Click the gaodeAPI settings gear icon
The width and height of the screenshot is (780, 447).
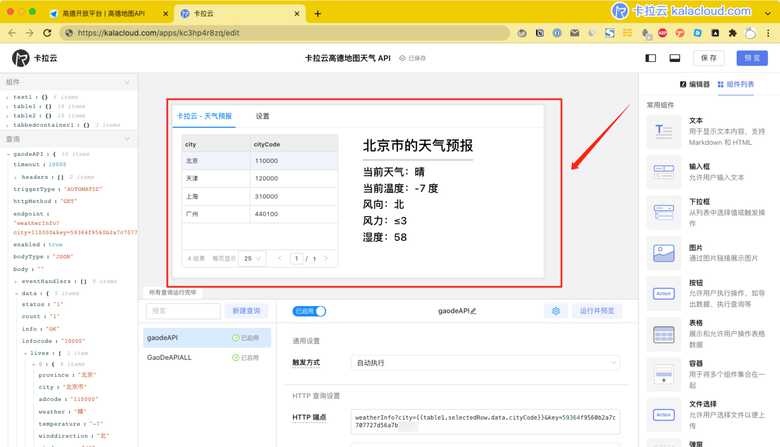point(556,311)
